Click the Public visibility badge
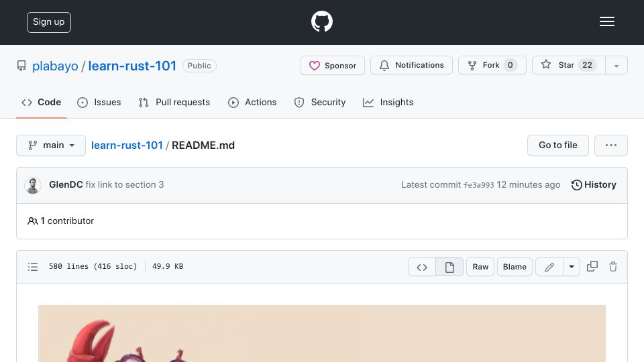This screenshot has height=362, width=644. [x=199, y=66]
